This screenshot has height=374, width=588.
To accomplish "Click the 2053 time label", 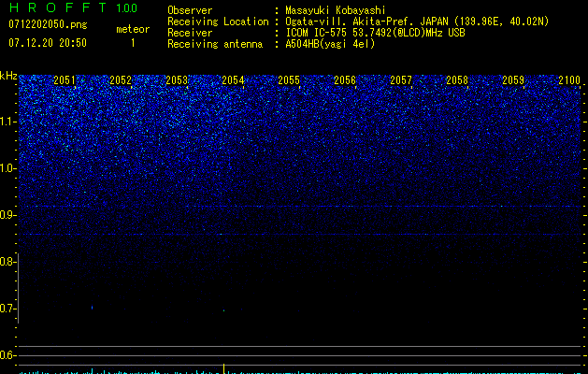I will (177, 80).
